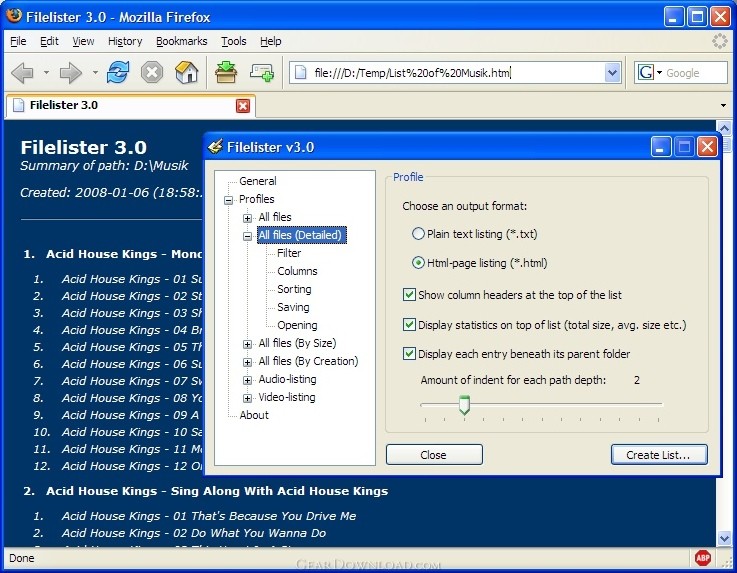Open the tab list dropdown arrow
The height and width of the screenshot is (573, 737).
click(723, 105)
